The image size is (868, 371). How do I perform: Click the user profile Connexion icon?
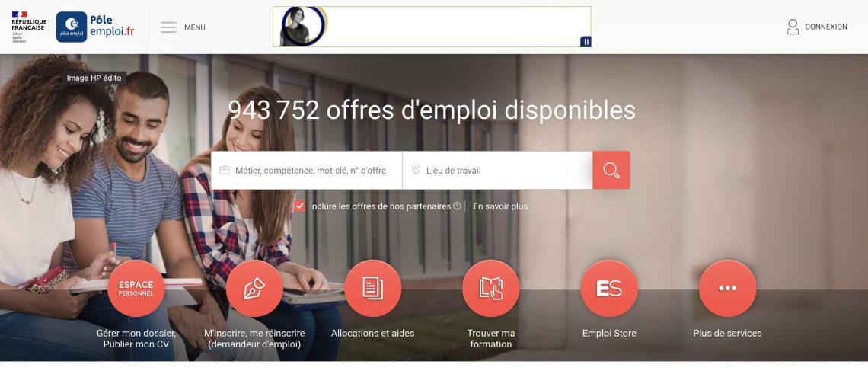click(x=793, y=27)
